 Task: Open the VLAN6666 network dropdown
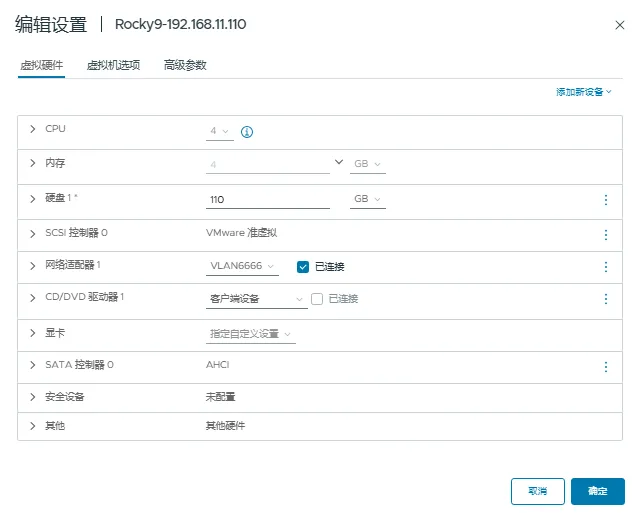tap(242, 266)
